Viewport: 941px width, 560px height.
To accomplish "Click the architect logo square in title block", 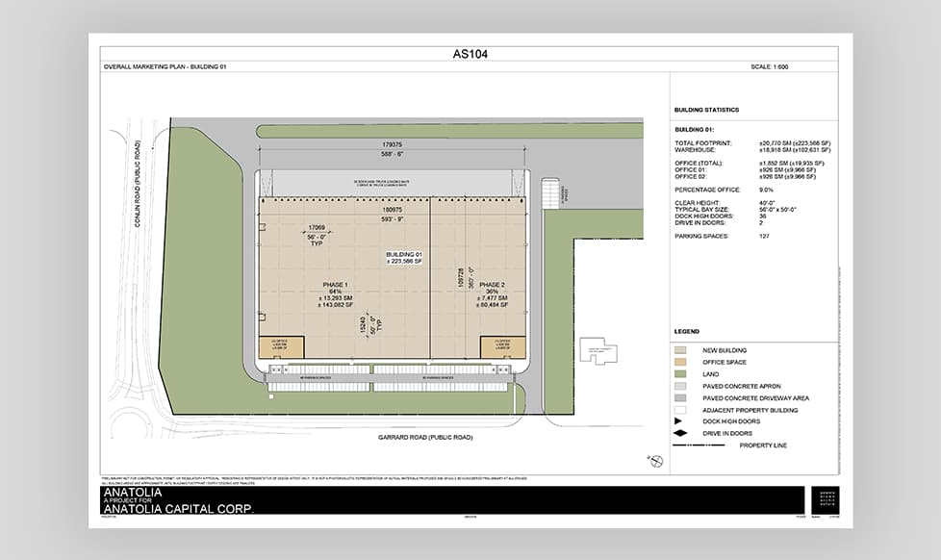I will [825, 499].
